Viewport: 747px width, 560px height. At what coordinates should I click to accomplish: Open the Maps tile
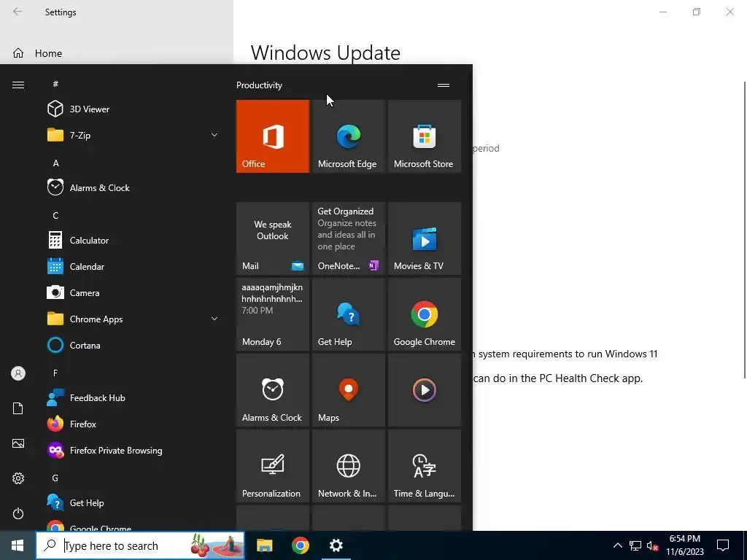pos(348,390)
